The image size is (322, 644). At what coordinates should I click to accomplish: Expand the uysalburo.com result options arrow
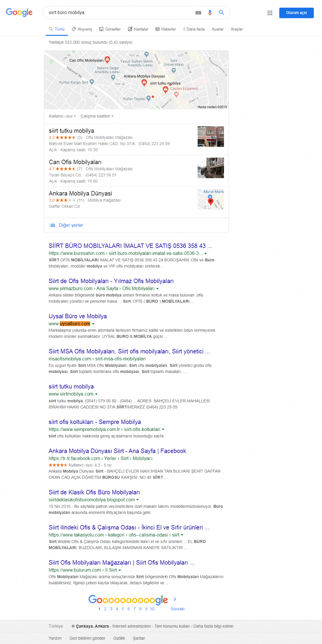[x=93, y=324]
